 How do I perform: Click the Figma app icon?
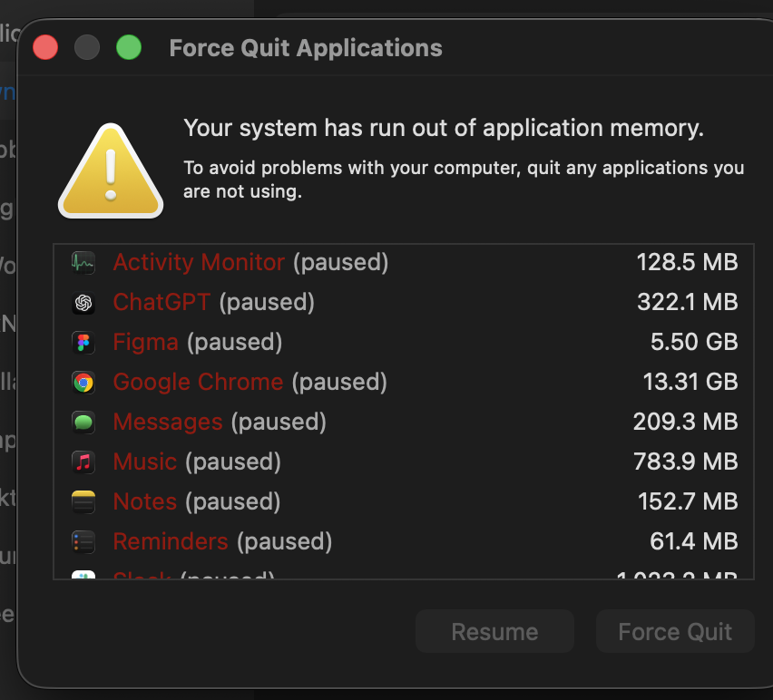83,343
